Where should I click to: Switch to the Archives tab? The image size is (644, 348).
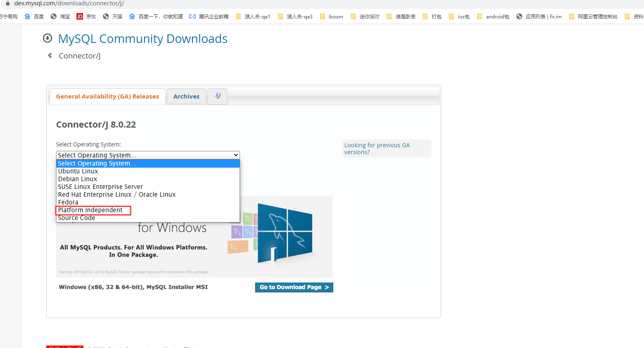(186, 97)
